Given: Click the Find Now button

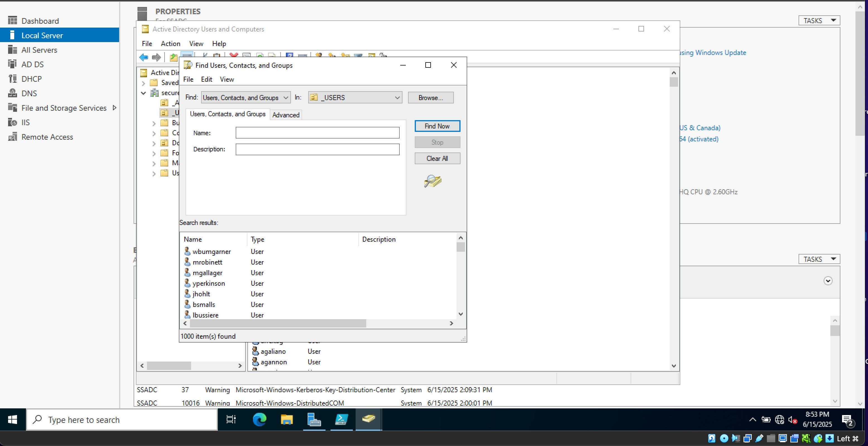Looking at the screenshot, I should (x=437, y=126).
